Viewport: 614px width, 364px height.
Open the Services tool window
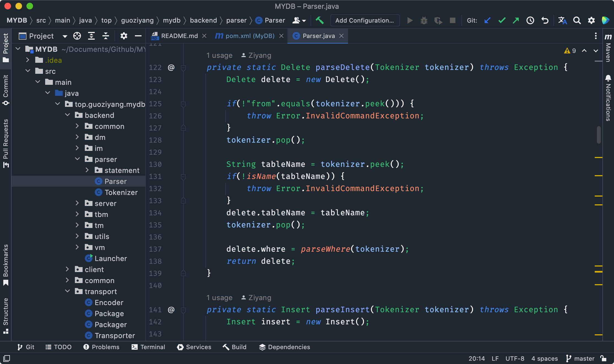coord(194,347)
